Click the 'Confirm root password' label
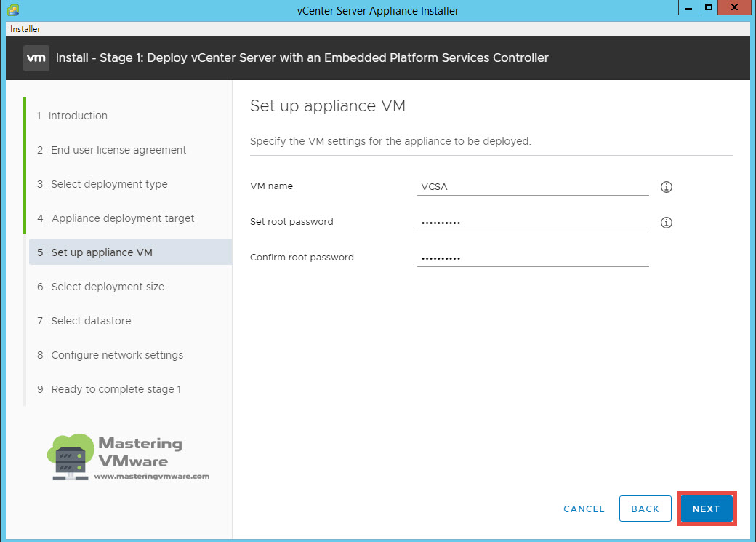756x542 pixels. coord(302,258)
